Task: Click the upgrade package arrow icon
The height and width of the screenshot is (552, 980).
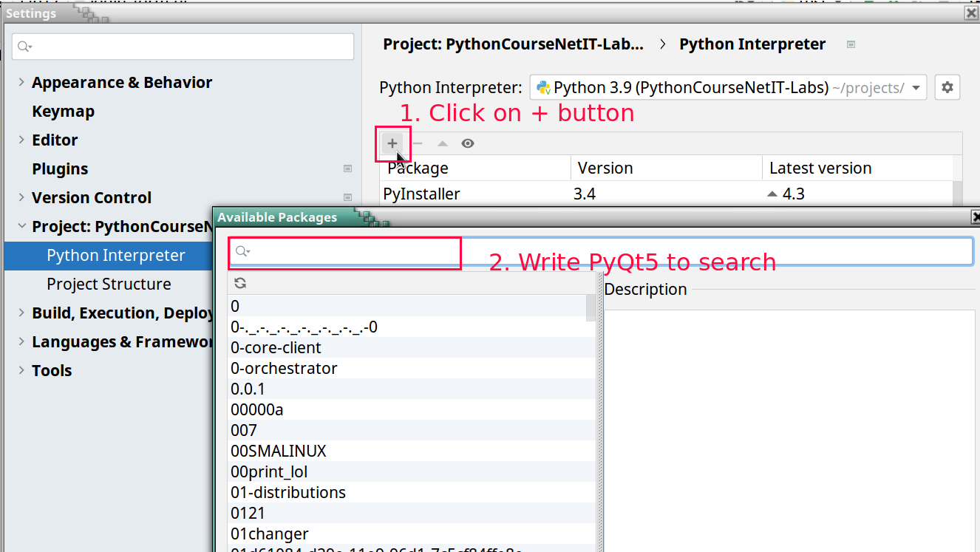Action: [443, 143]
